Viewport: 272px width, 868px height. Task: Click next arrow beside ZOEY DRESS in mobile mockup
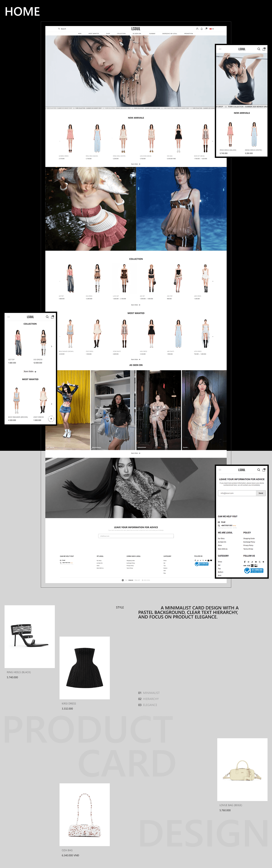pyautogui.click(x=52, y=404)
